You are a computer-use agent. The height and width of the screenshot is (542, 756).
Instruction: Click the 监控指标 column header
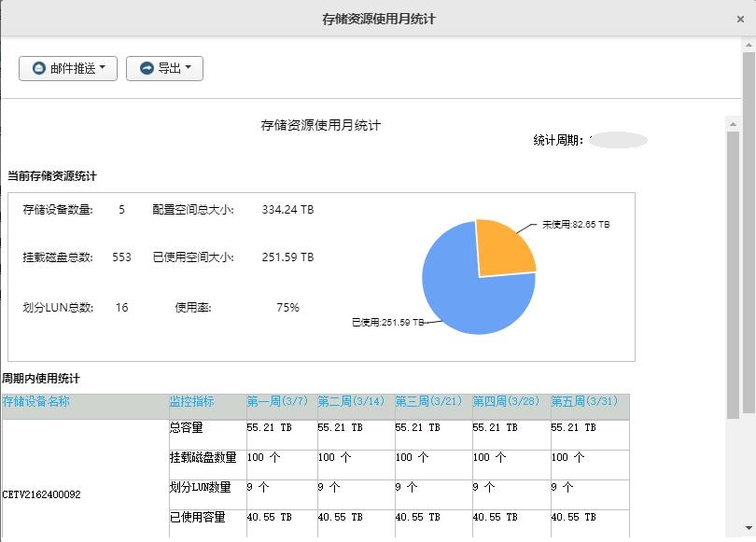coord(189,400)
